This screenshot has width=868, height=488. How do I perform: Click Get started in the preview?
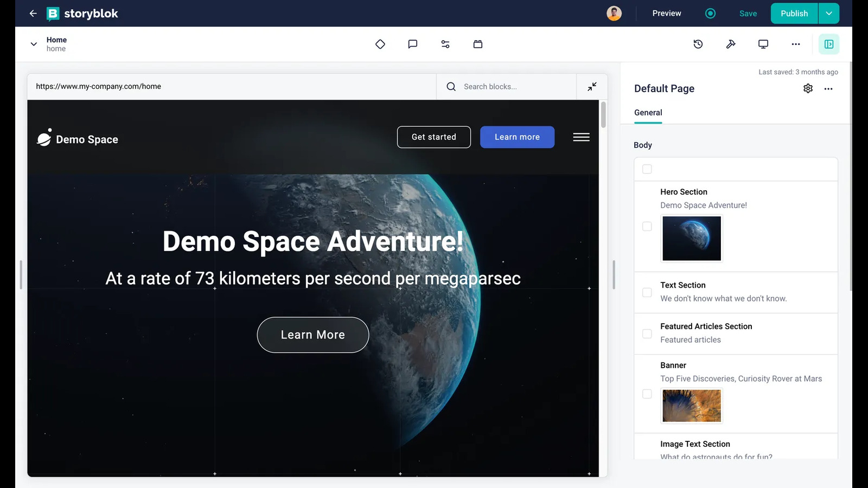pyautogui.click(x=434, y=137)
